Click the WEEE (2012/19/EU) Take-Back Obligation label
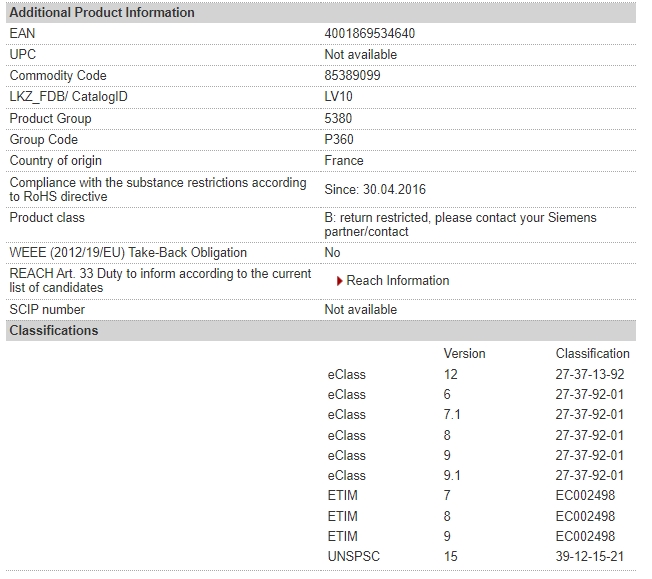 (128, 252)
